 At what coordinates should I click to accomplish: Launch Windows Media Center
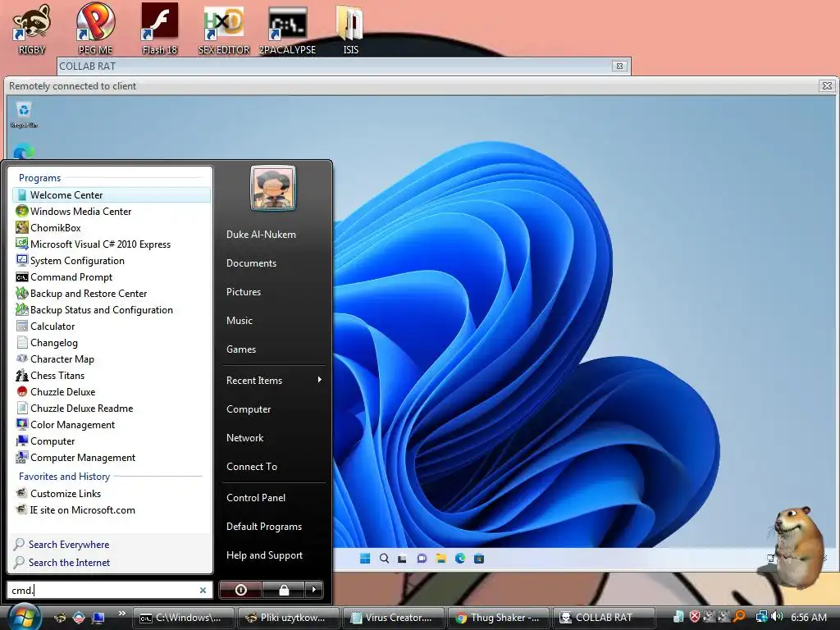112,212
